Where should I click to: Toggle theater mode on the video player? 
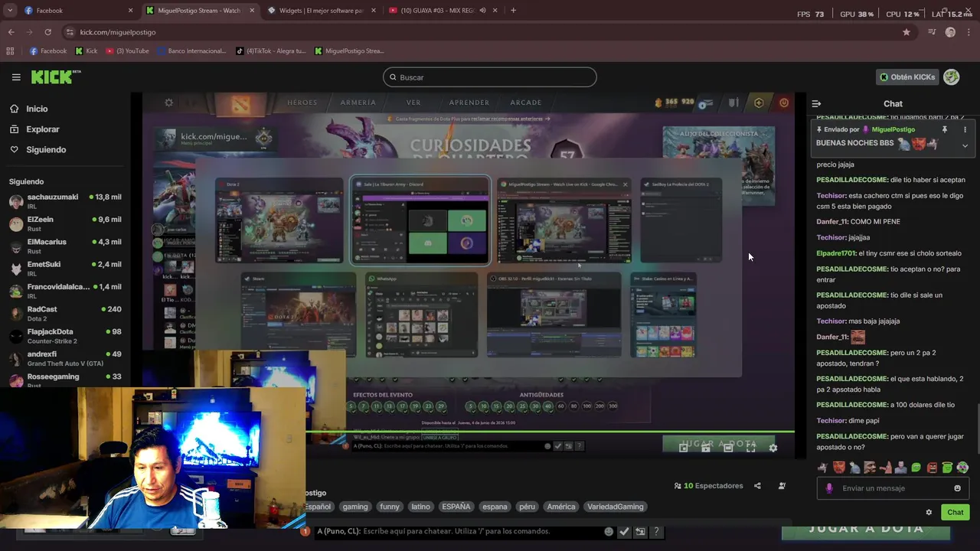(728, 448)
